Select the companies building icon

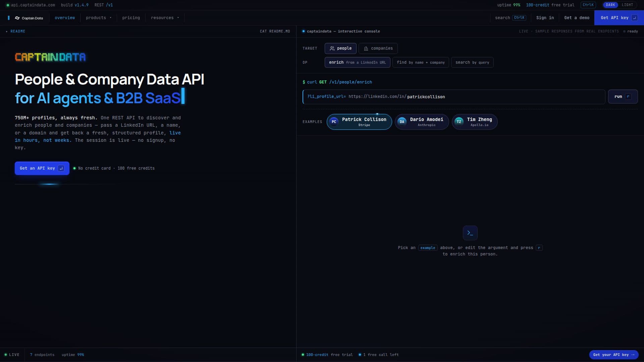pos(366,49)
